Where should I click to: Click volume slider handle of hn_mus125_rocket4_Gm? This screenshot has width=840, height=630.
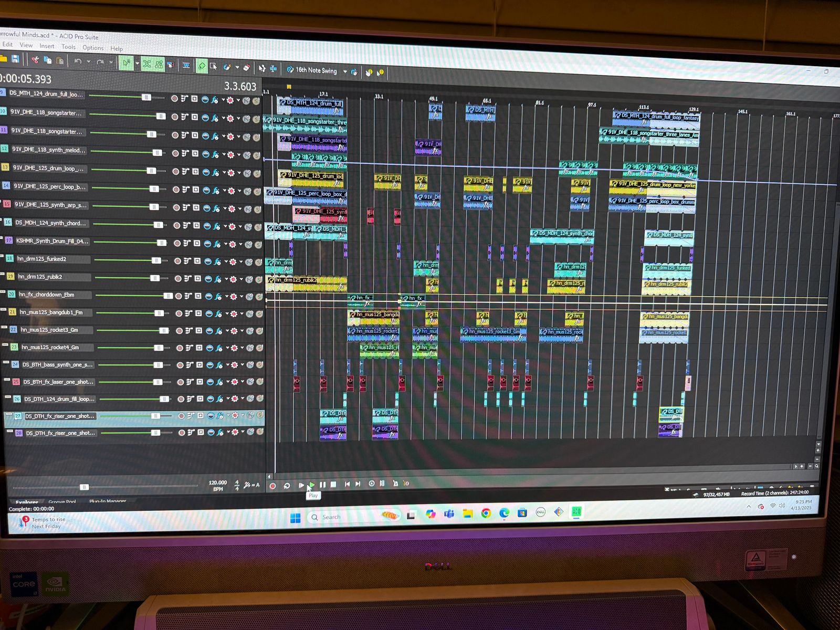click(158, 348)
